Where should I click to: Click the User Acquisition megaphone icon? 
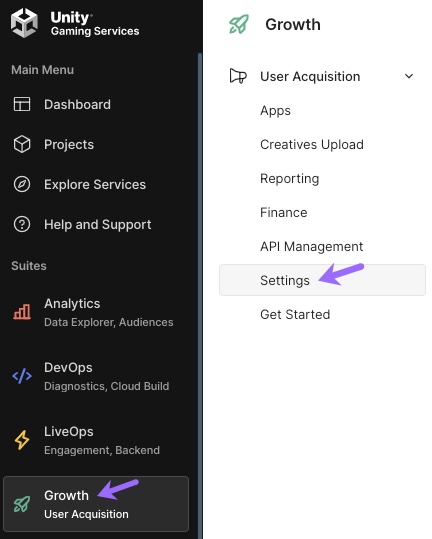click(238, 76)
